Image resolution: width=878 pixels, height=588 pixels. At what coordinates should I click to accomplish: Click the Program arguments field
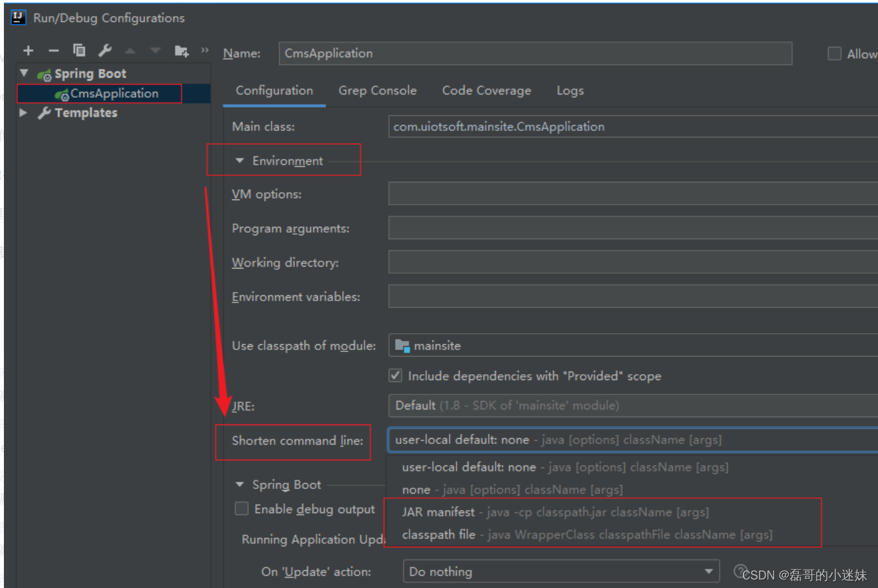click(633, 228)
